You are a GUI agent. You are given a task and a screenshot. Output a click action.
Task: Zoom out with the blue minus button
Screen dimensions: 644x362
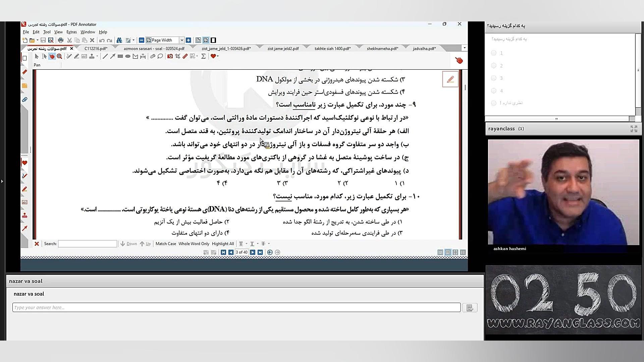142,40
